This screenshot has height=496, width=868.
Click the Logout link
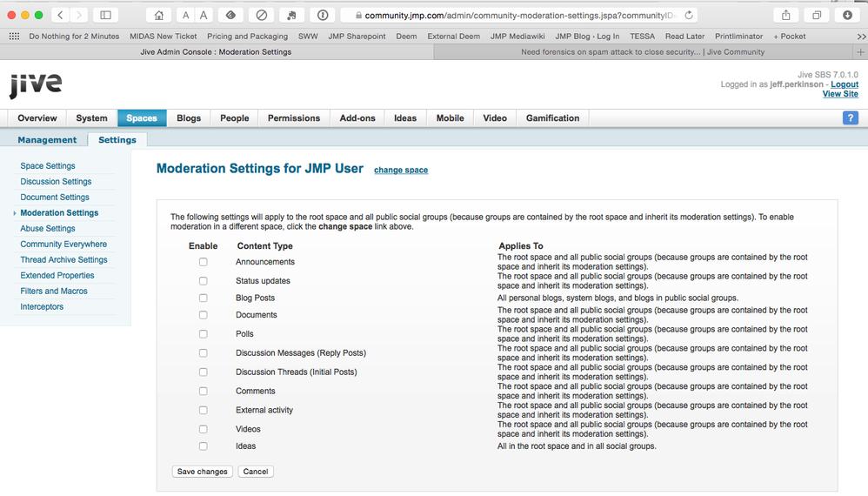pyautogui.click(x=845, y=84)
